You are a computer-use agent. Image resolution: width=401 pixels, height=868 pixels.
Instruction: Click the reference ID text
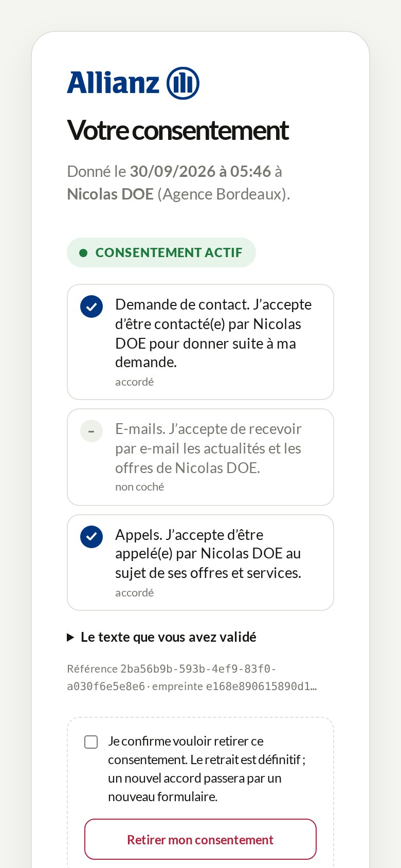click(x=192, y=677)
